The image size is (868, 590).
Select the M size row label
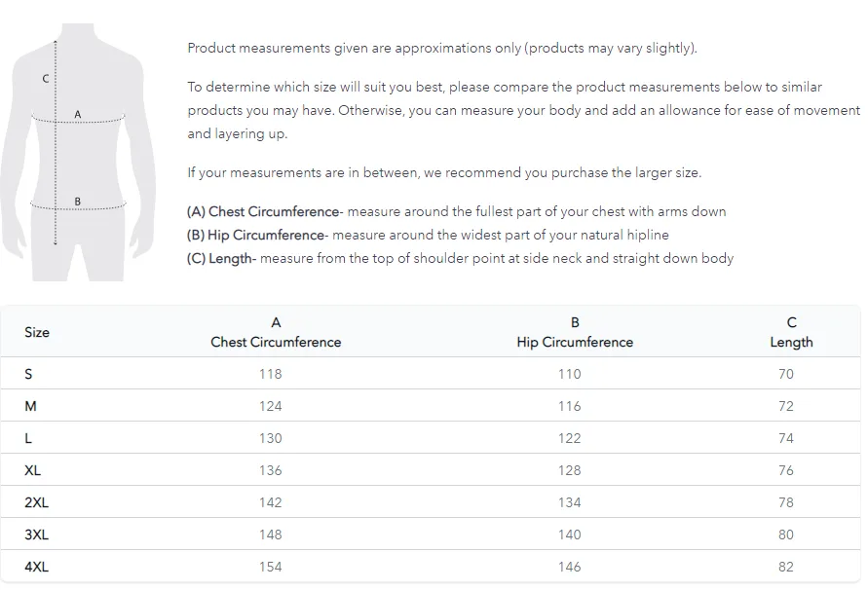[30, 406]
